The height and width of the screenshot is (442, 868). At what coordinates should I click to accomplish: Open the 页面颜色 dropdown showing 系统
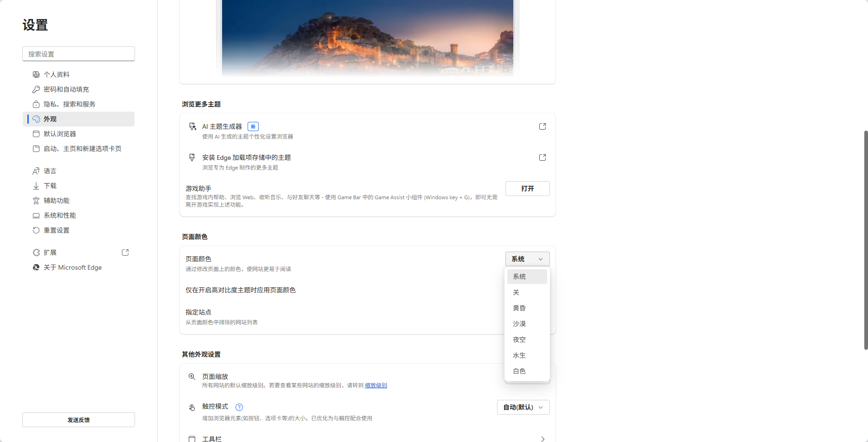pos(527,259)
